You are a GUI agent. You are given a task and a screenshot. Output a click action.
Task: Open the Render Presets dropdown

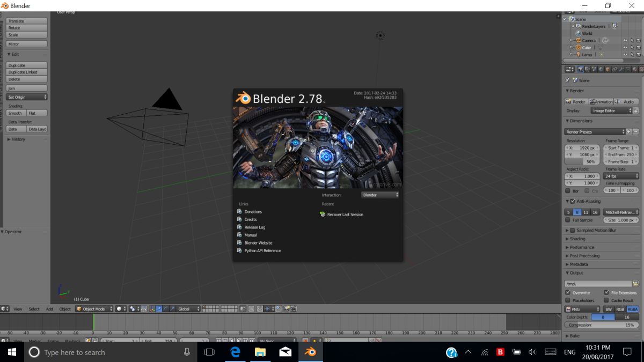click(595, 131)
